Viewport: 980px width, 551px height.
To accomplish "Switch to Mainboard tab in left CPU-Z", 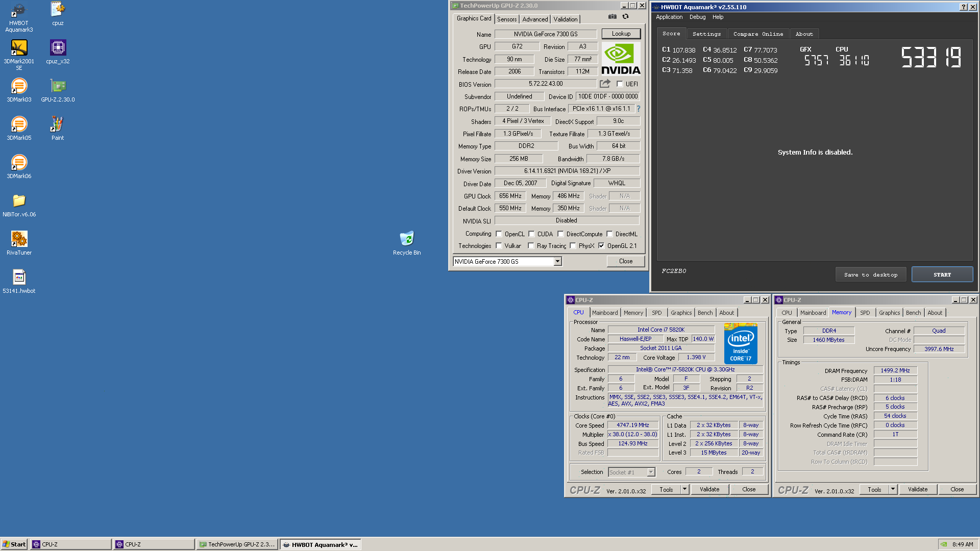I will (605, 313).
